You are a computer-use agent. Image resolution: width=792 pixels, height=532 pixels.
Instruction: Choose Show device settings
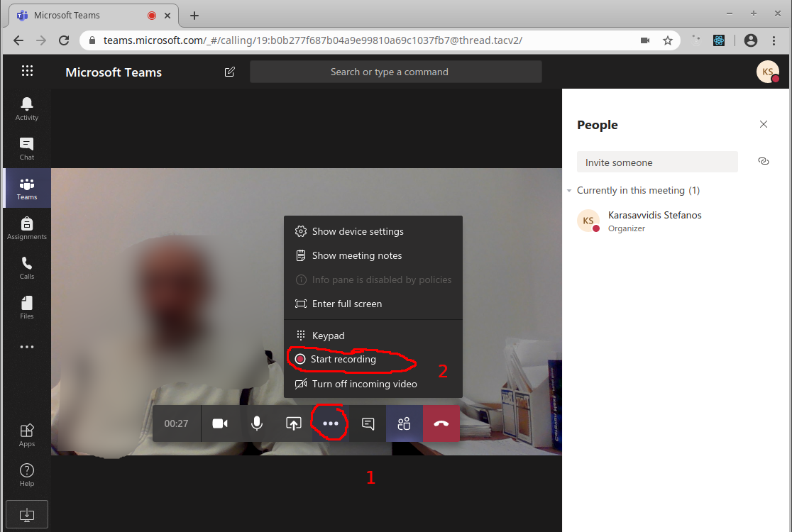point(358,231)
